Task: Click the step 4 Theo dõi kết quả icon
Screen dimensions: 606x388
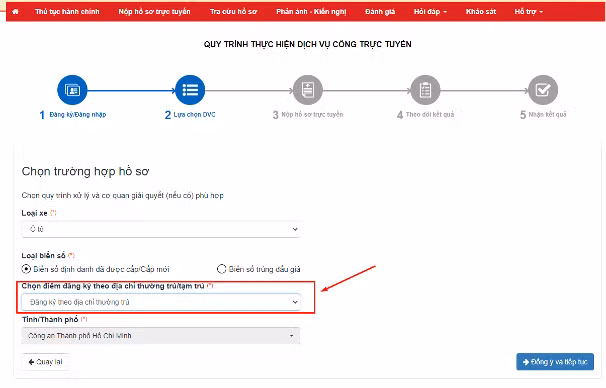Action: pyautogui.click(x=425, y=90)
